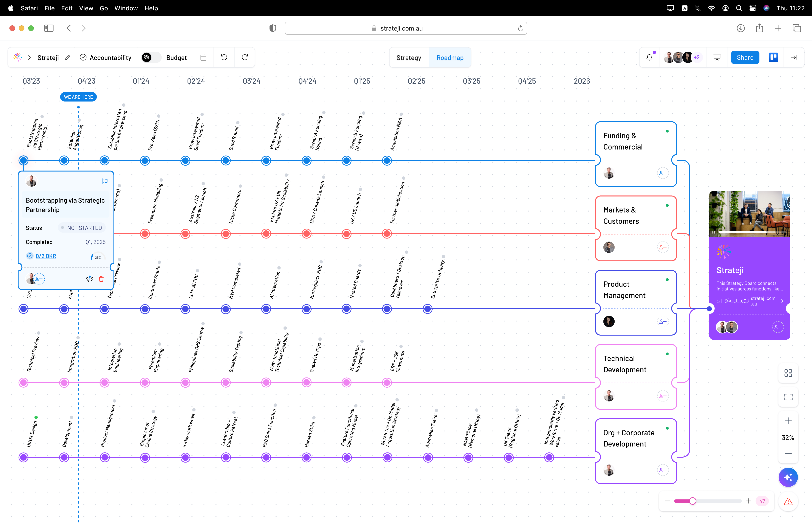Delete initiative using the red trash icon

pyautogui.click(x=101, y=279)
